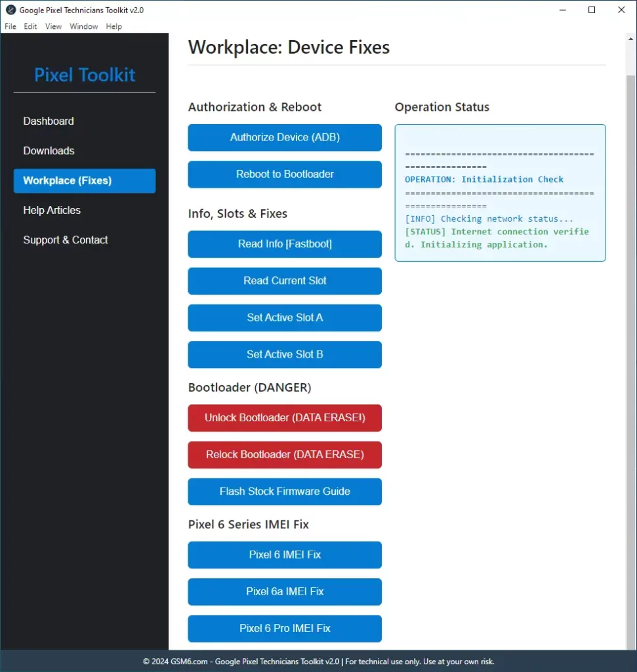Open the Window menu
The image size is (637, 672).
84,26
